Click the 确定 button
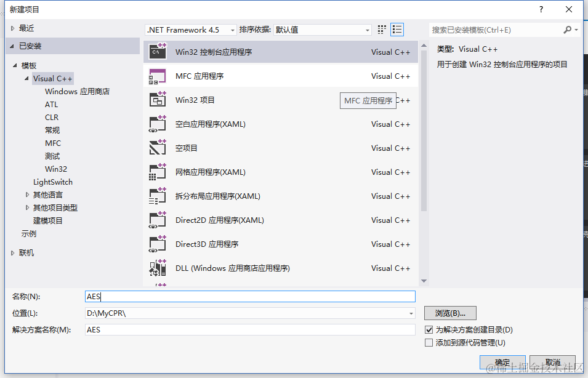The width and height of the screenshot is (588, 378). 502,362
